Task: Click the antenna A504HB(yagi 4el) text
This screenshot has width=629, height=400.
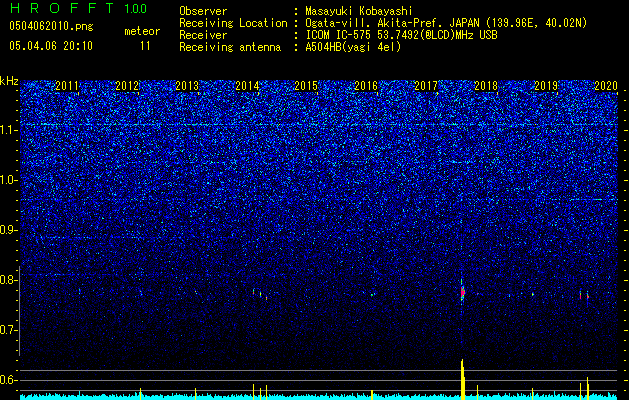Action: pos(353,47)
